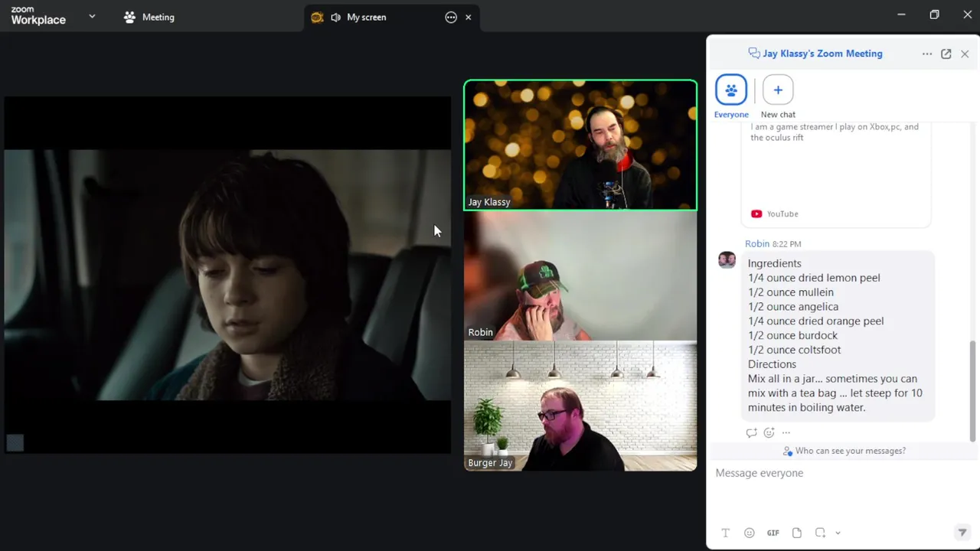Expand screenshot options dropdown arrow

[838, 533]
